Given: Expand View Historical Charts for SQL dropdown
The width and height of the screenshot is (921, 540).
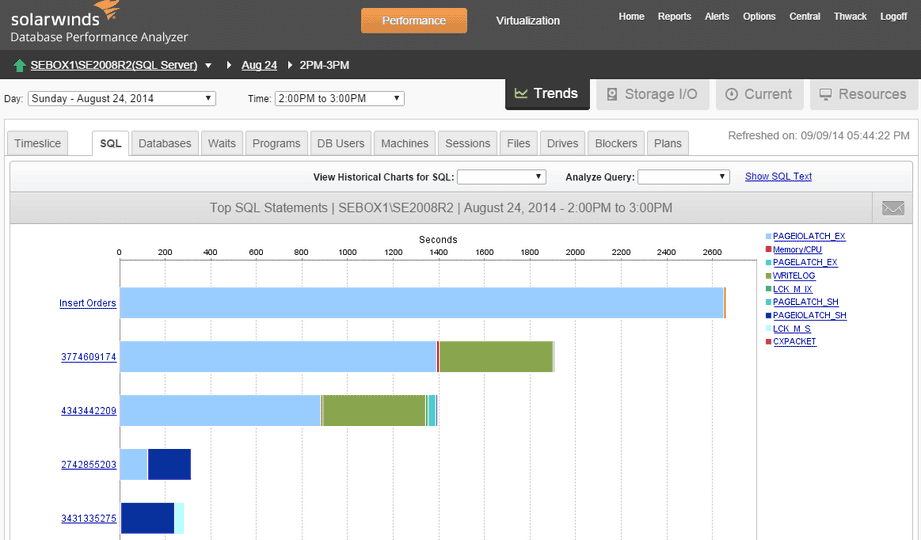Looking at the screenshot, I should click(501, 177).
